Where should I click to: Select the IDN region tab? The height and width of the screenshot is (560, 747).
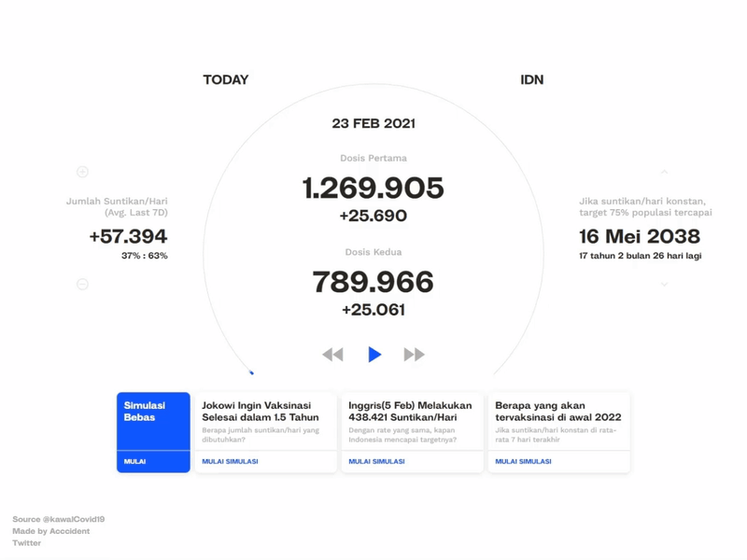click(x=532, y=79)
